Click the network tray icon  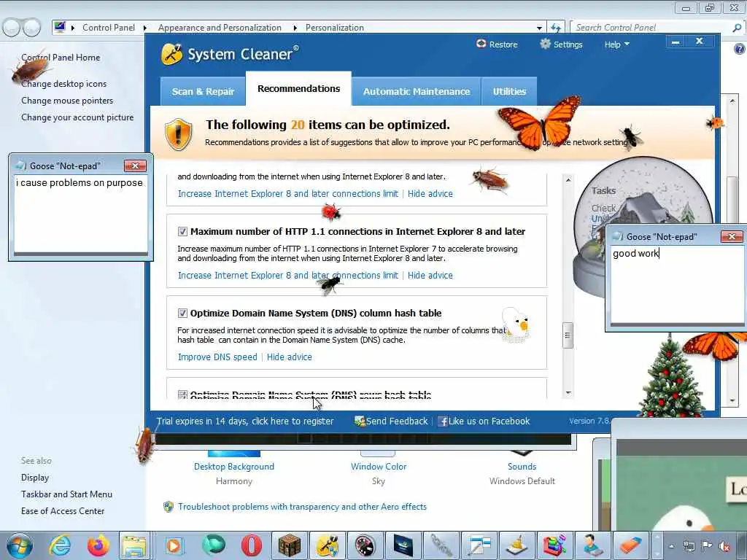tap(689, 546)
